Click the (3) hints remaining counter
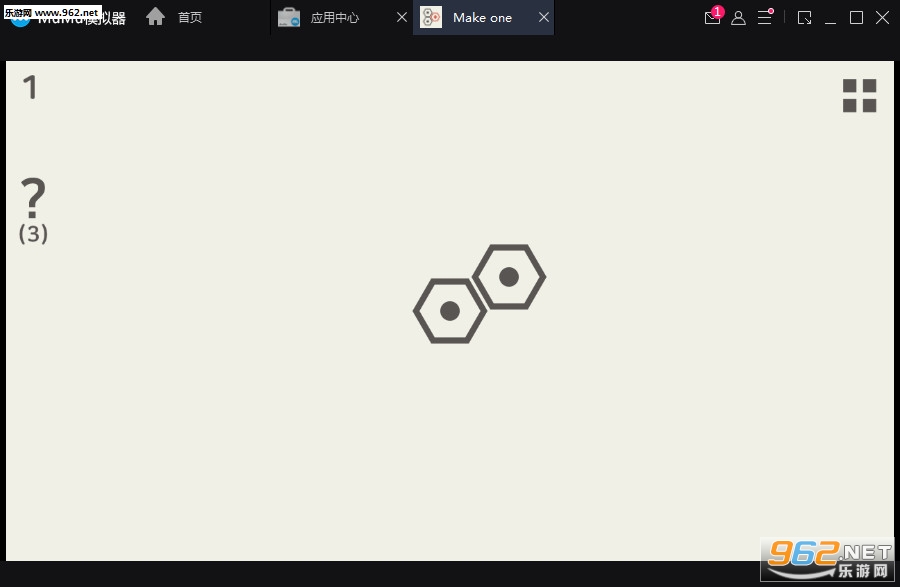The height and width of the screenshot is (587, 900). click(x=33, y=234)
